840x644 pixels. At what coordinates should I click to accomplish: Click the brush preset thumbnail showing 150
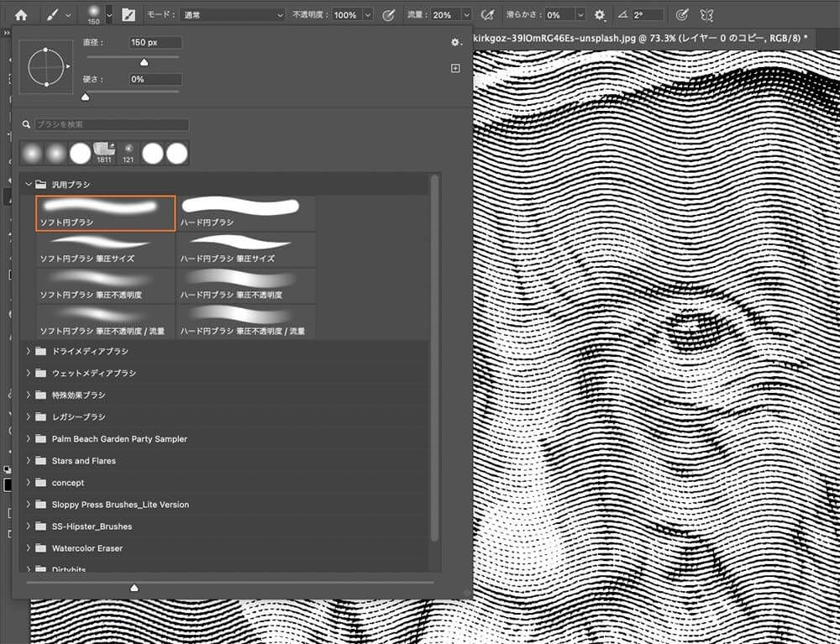[x=94, y=14]
